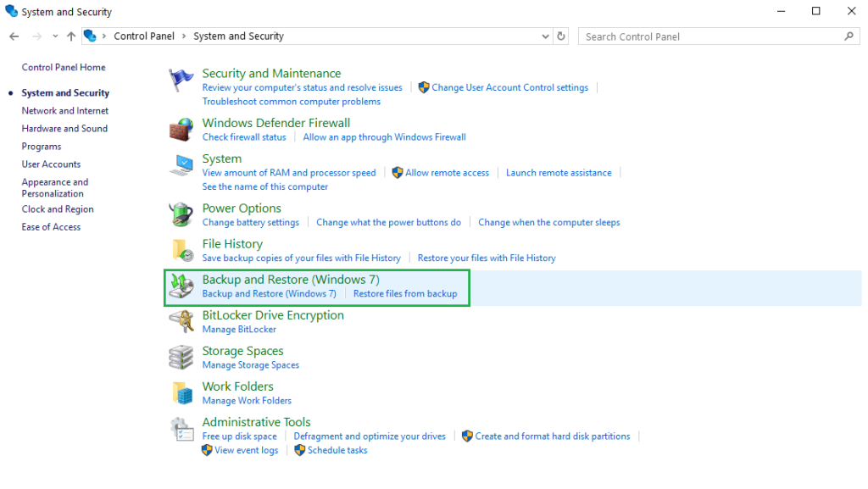
Task: Switch to the Network and Internet category
Action: (64, 110)
